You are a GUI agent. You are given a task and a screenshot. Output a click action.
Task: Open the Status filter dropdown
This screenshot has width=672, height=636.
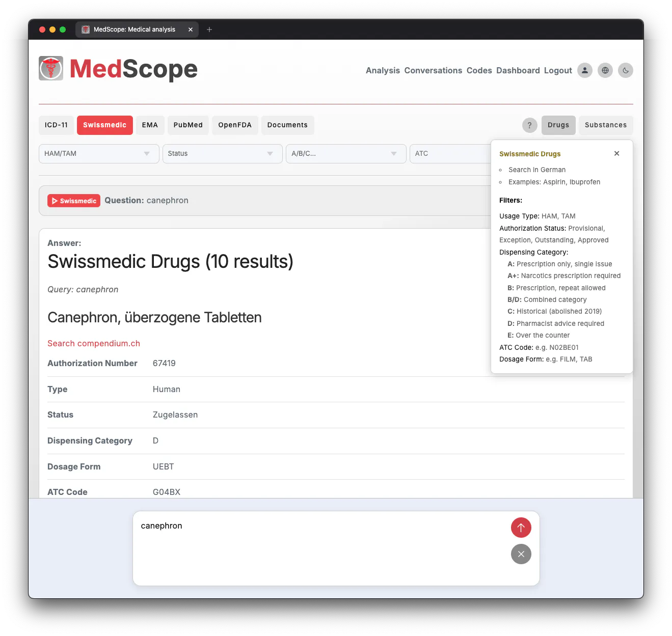pyautogui.click(x=223, y=154)
